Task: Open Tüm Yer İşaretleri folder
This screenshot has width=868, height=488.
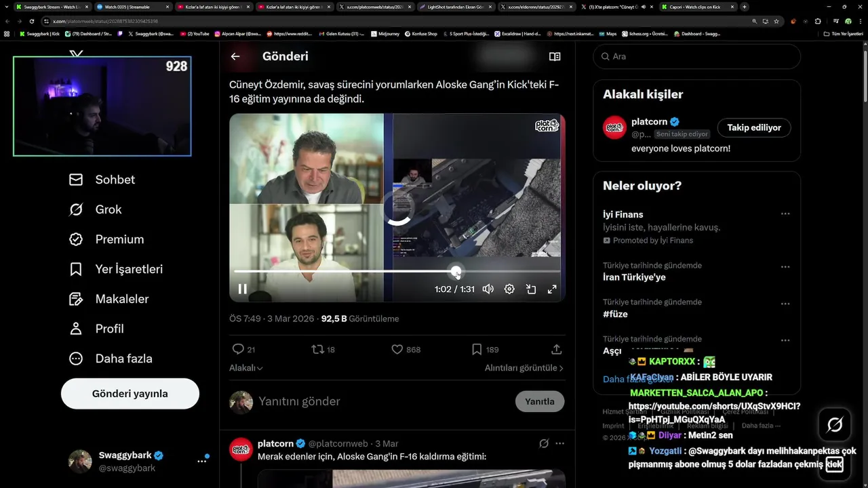Action: tap(844, 33)
